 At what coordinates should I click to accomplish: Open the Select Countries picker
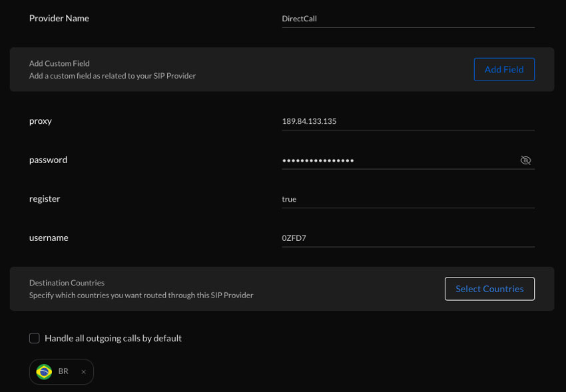[489, 289]
